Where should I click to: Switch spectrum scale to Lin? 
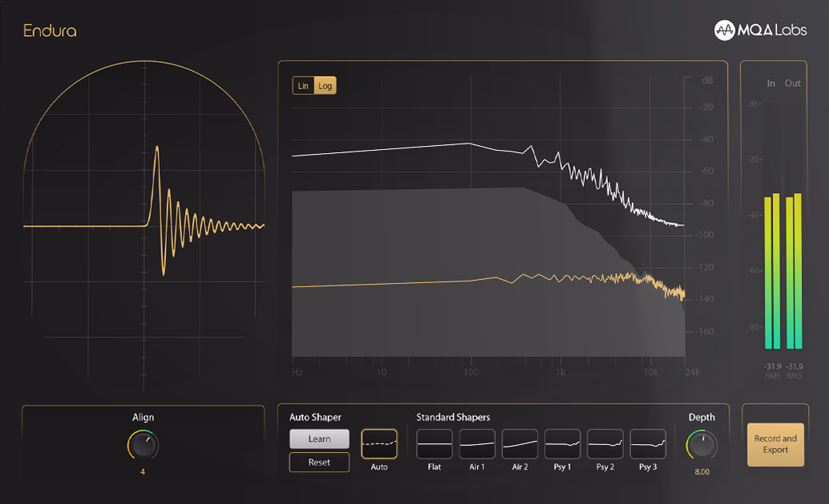pyautogui.click(x=303, y=85)
